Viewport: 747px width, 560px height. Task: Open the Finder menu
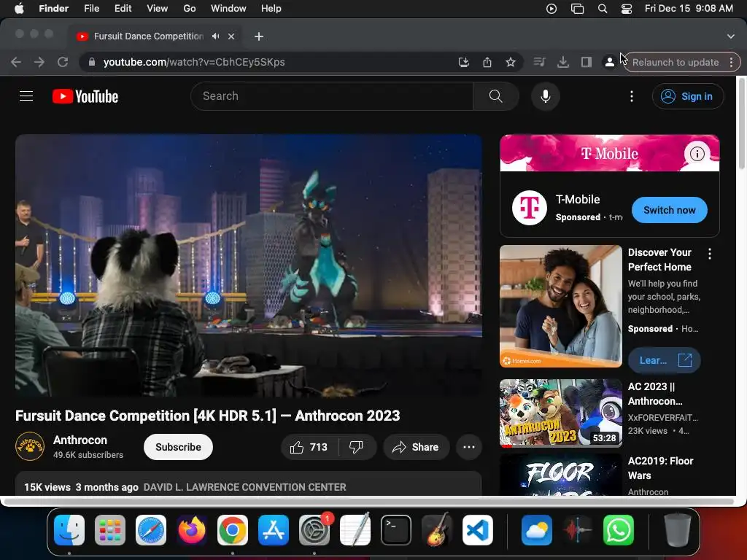click(x=54, y=9)
